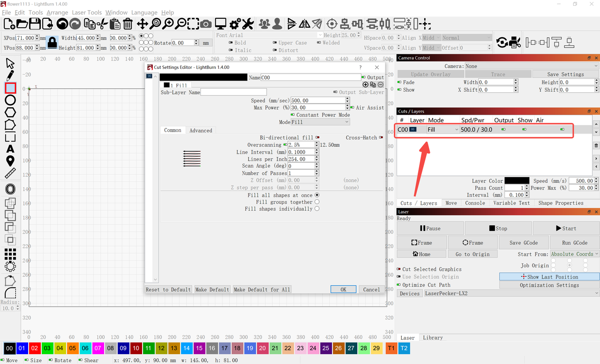The image size is (600, 364).
Task: Change Start From dropdown from Absolute Coords
Action: [x=574, y=253]
